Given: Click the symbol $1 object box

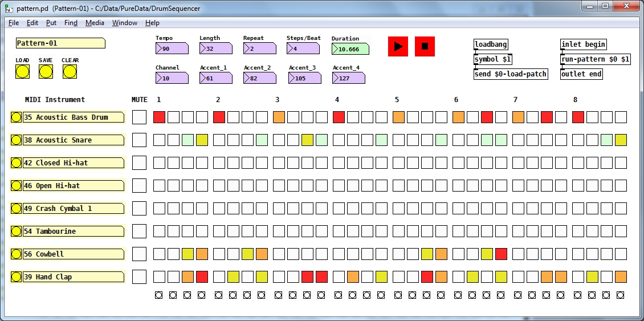Looking at the screenshot, I should tap(493, 59).
